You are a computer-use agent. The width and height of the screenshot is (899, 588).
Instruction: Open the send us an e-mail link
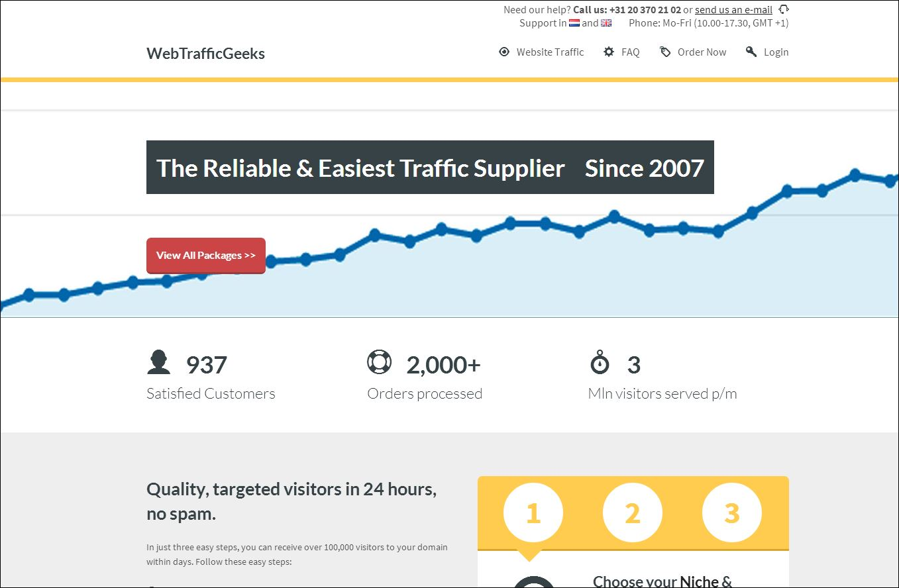(x=733, y=9)
